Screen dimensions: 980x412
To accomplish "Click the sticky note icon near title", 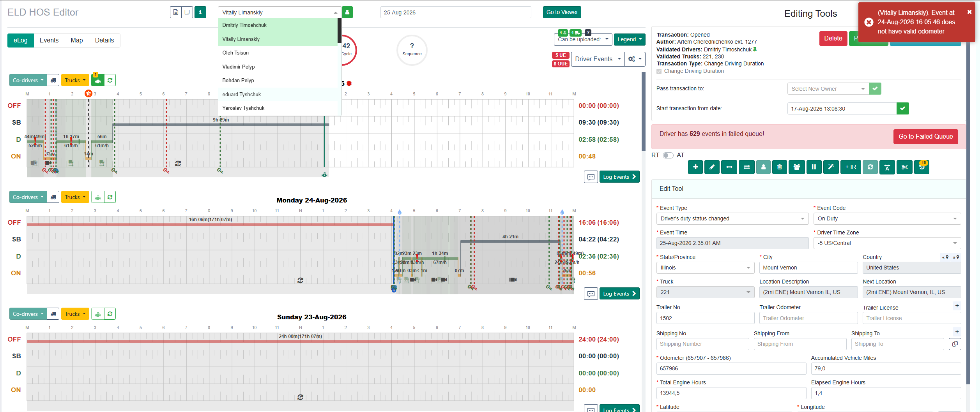I will (187, 12).
